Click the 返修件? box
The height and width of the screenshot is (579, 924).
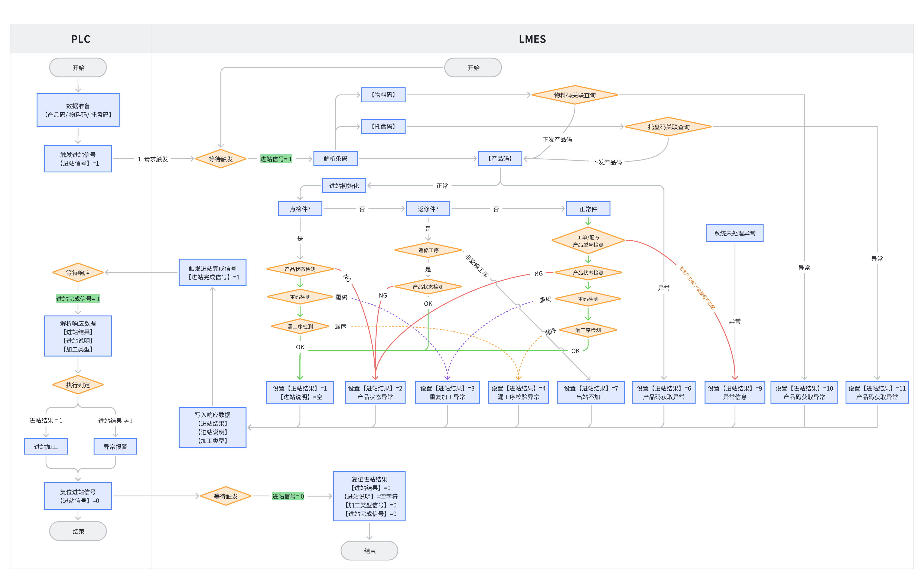tap(428, 209)
